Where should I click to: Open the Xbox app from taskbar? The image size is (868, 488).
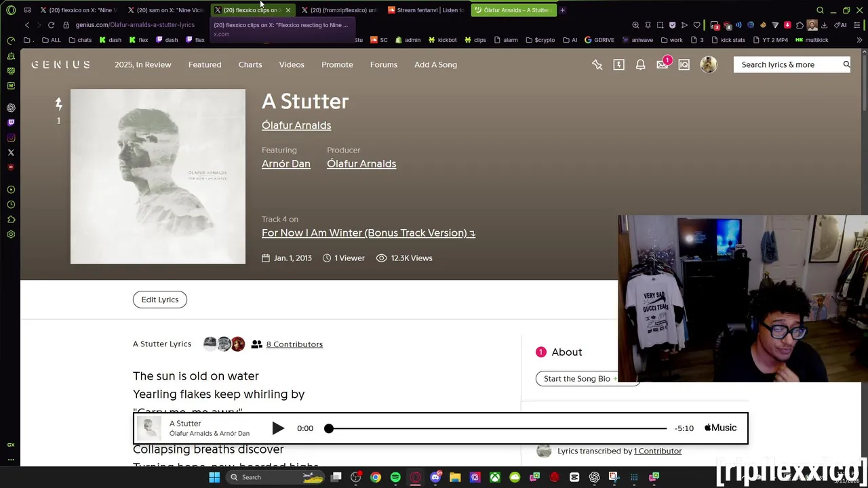(x=495, y=477)
